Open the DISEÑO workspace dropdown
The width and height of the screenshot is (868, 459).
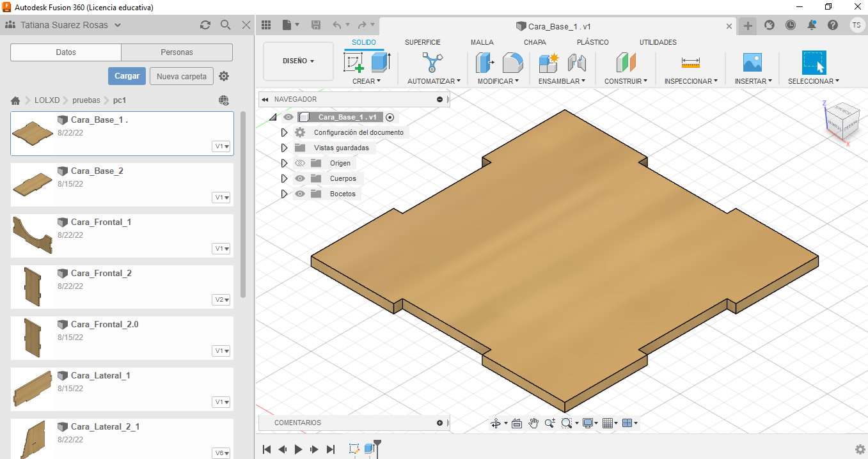click(298, 61)
